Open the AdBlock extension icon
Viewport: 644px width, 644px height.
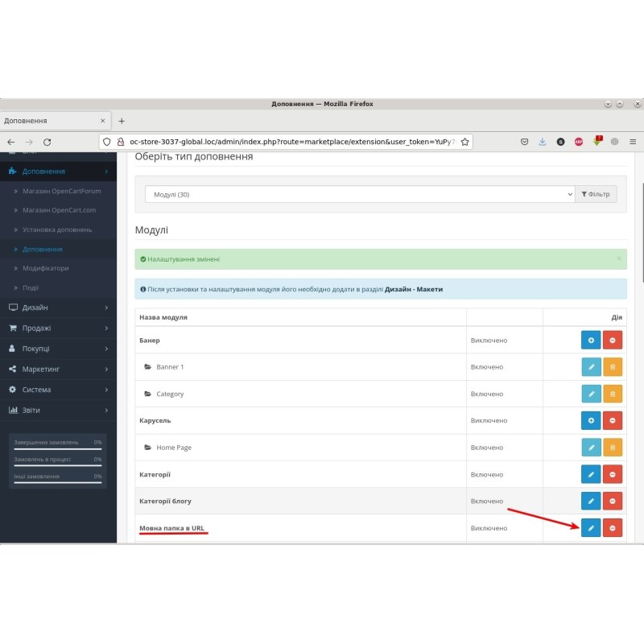[580, 141]
